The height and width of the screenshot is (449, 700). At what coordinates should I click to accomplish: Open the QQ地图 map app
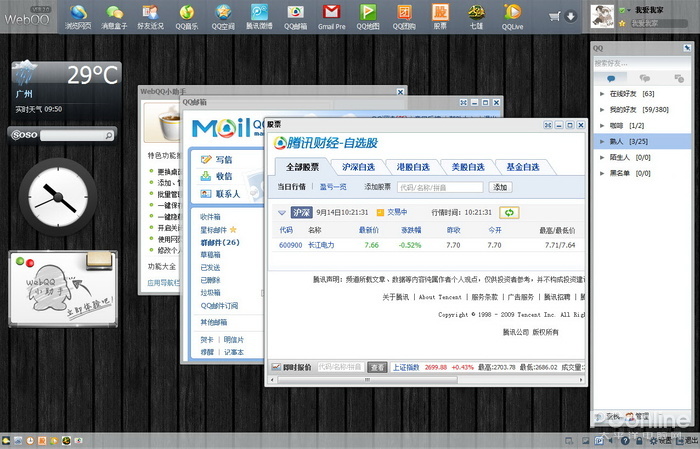(368, 17)
